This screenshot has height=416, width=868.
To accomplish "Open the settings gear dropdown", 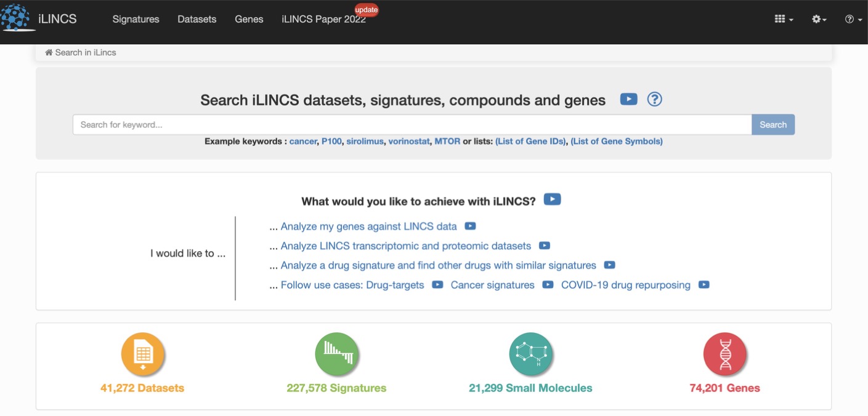I will (x=819, y=19).
